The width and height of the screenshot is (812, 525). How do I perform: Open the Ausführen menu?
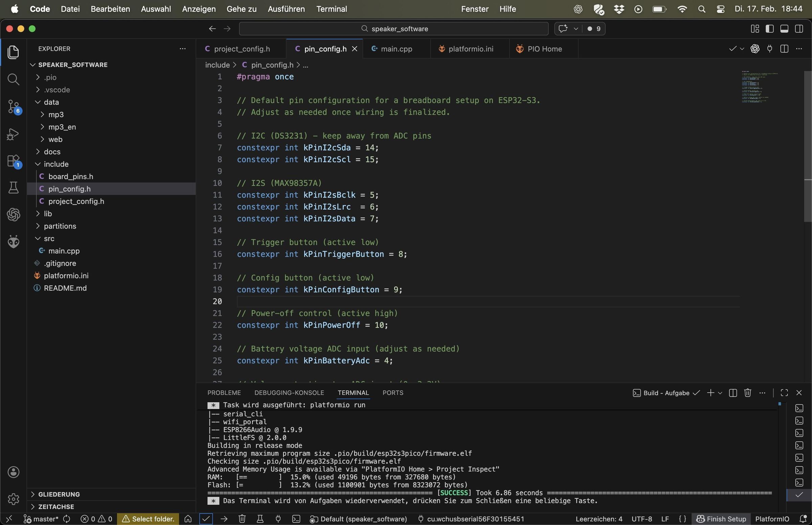(x=286, y=9)
